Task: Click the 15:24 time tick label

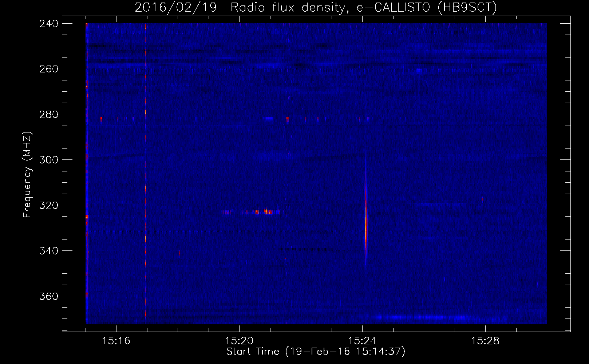Action: (x=362, y=341)
